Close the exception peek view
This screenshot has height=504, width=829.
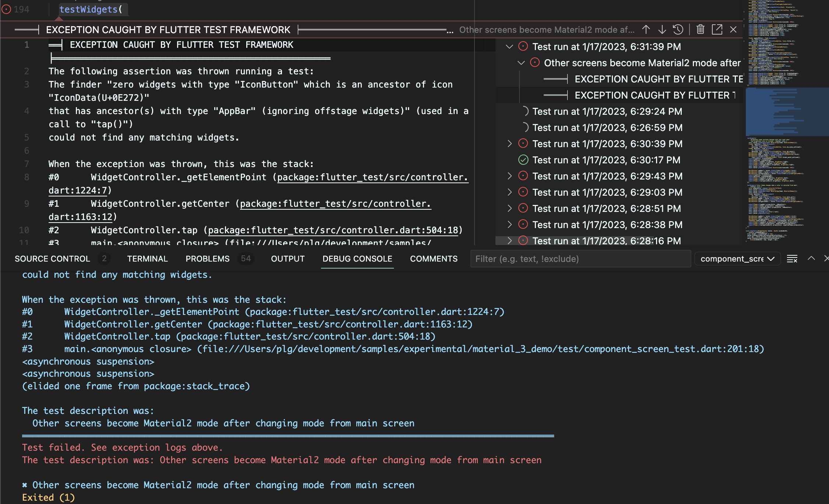pos(733,29)
